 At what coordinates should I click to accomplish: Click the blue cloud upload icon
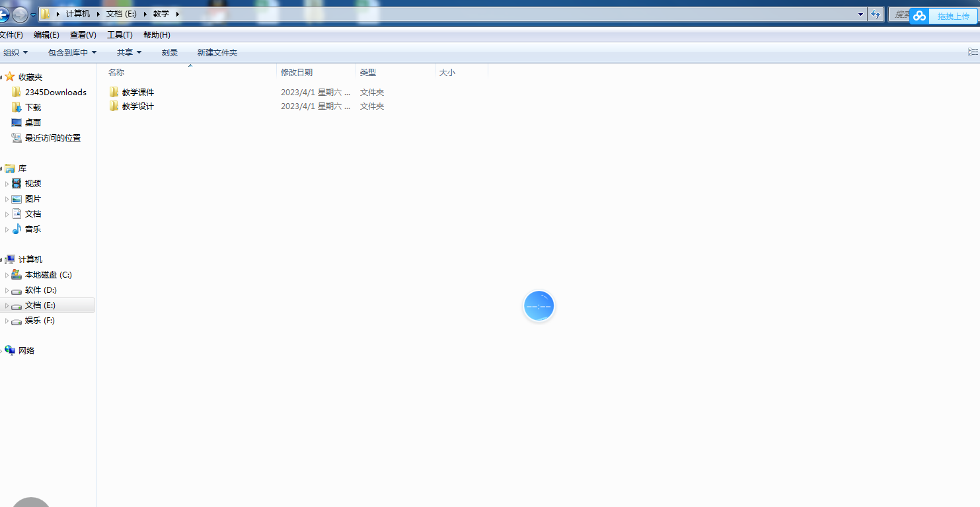[x=919, y=16]
